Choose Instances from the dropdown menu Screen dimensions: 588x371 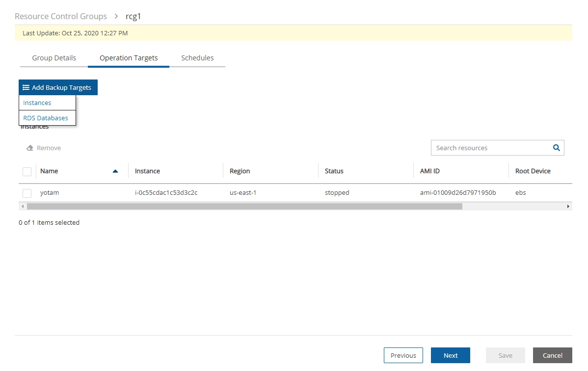(x=37, y=103)
